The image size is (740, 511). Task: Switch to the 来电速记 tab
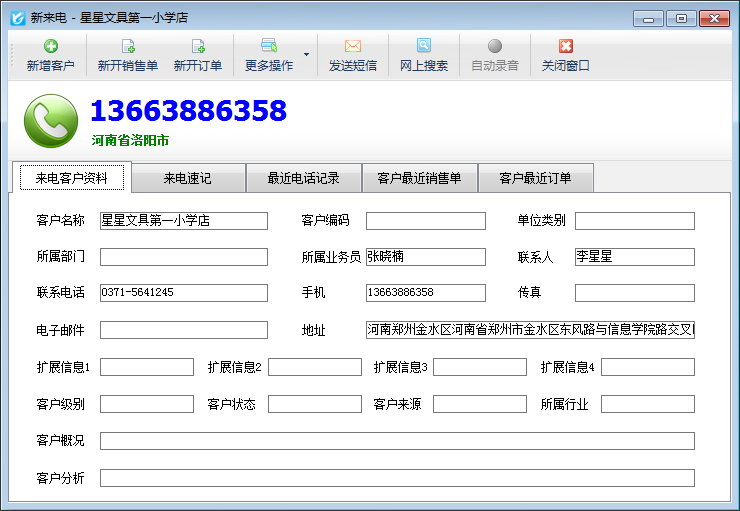click(187, 178)
